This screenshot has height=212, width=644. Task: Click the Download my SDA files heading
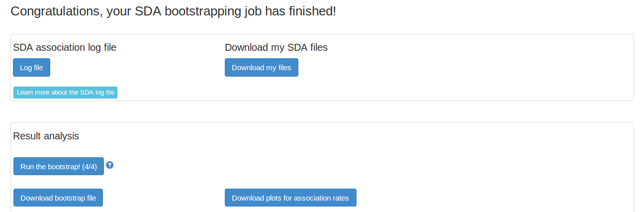coord(276,47)
